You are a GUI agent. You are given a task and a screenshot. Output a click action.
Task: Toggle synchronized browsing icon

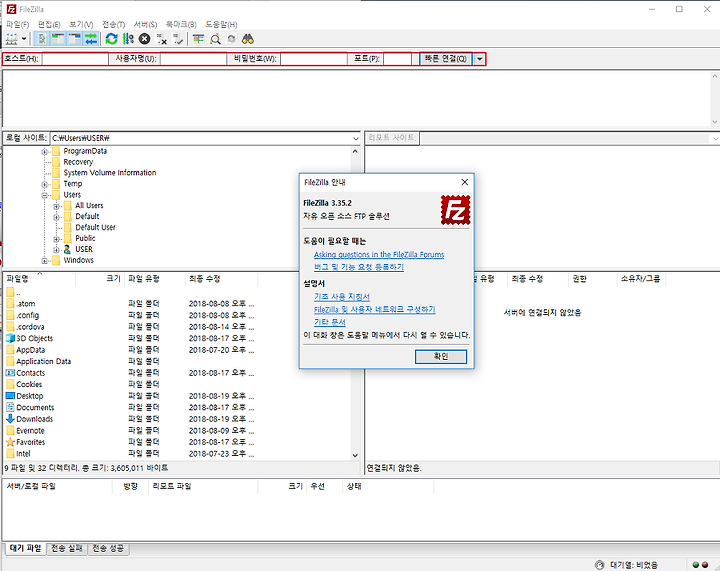click(x=231, y=39)
